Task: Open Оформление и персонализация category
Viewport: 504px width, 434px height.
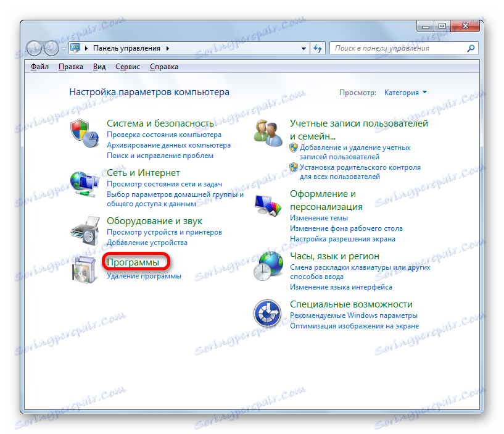Action: (326, 200)
